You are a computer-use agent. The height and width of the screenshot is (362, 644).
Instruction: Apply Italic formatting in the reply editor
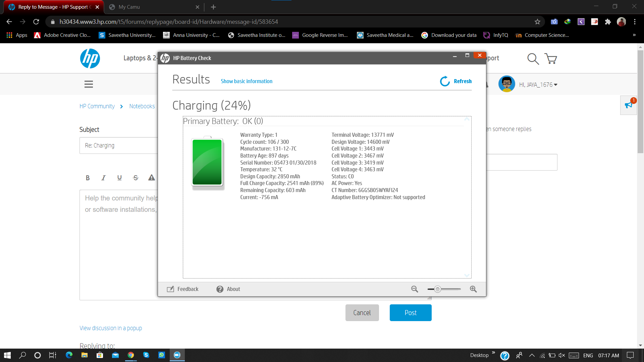click(x=103, y=178)
